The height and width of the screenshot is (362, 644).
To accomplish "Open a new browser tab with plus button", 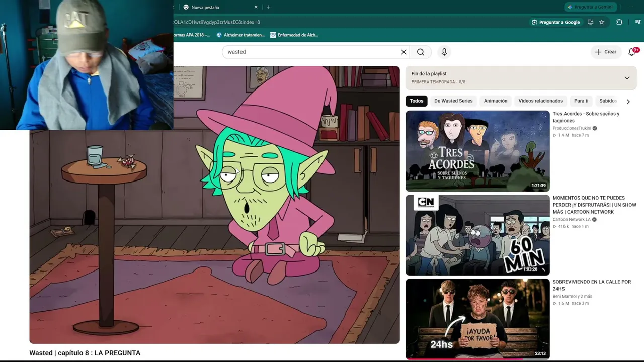I will point(268,7).
